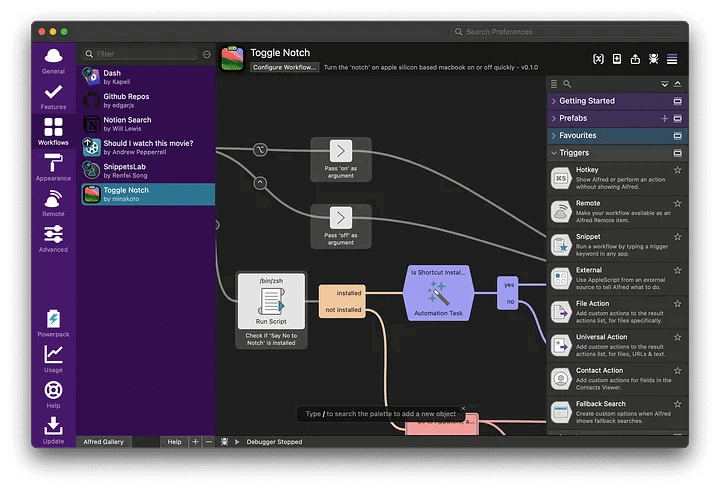Click the Automation Task wand node
This screenshot has width=720, height=489.
tap(437, 292)
